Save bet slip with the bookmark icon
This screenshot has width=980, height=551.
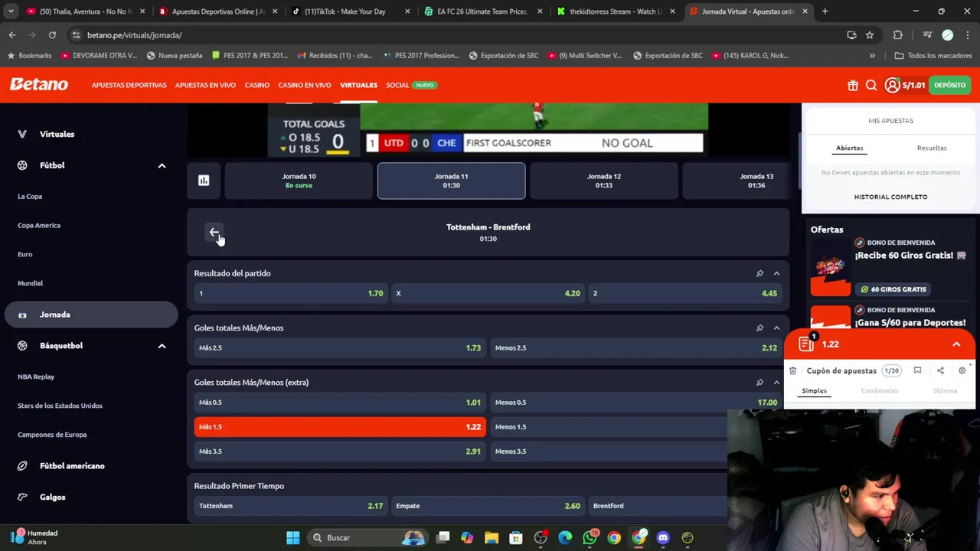tap(917, 370)
